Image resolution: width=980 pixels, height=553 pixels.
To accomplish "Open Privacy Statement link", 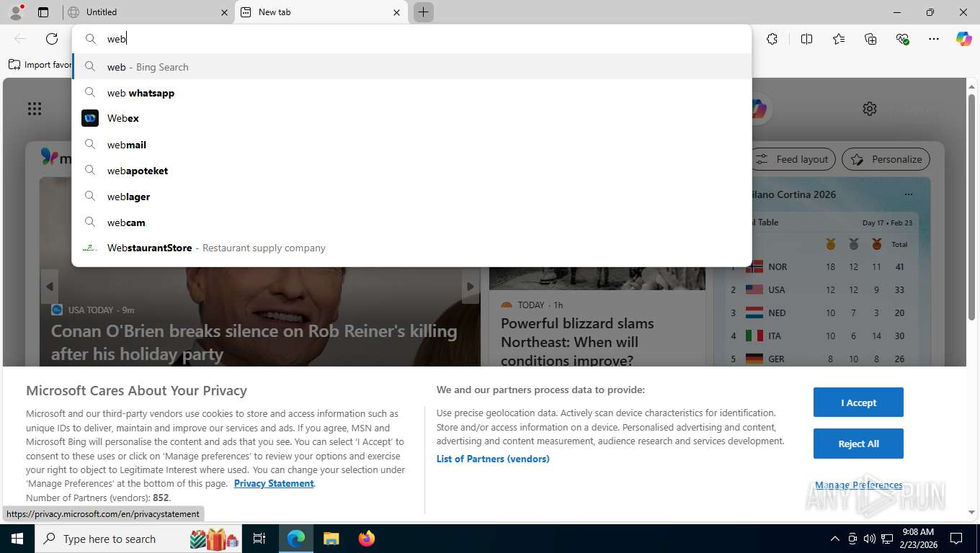I will pyautogui.click(x=274, y=483).
